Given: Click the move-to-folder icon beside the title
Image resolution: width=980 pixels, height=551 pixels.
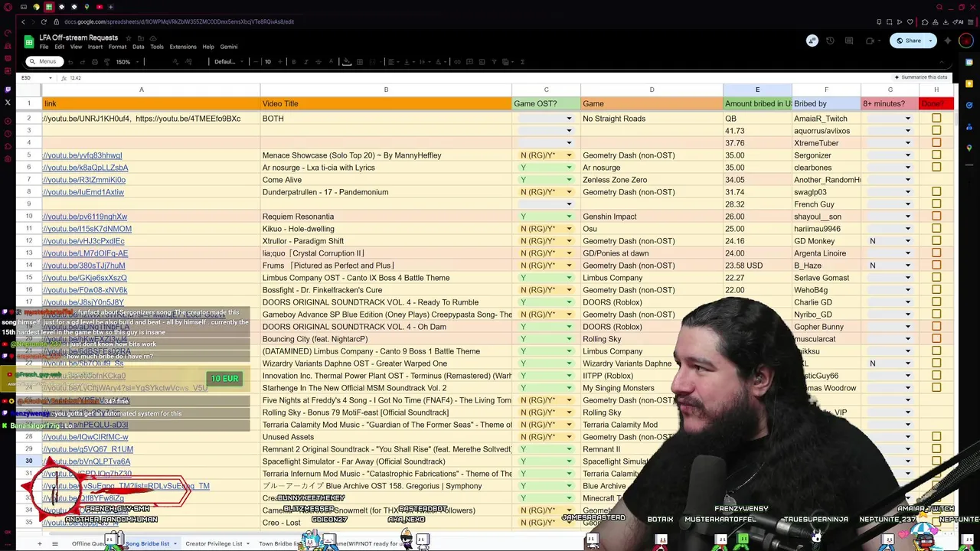Looking at the screenshot, I should coord(141,37).
